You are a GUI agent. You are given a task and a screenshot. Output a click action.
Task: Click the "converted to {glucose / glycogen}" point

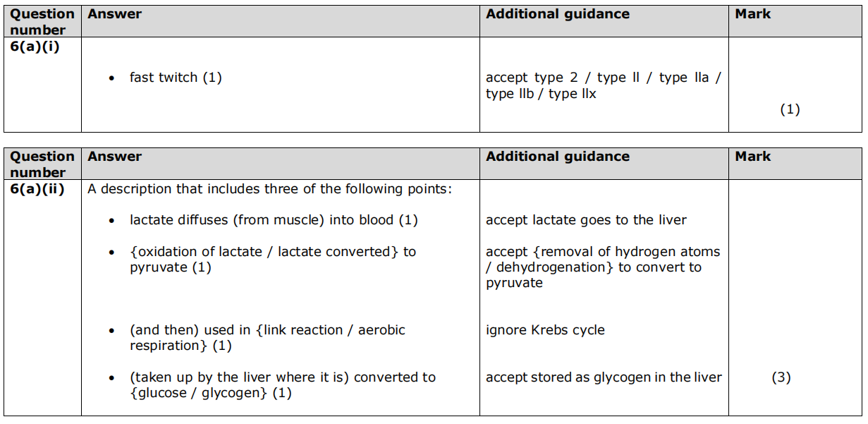click(x=282, y=384)
